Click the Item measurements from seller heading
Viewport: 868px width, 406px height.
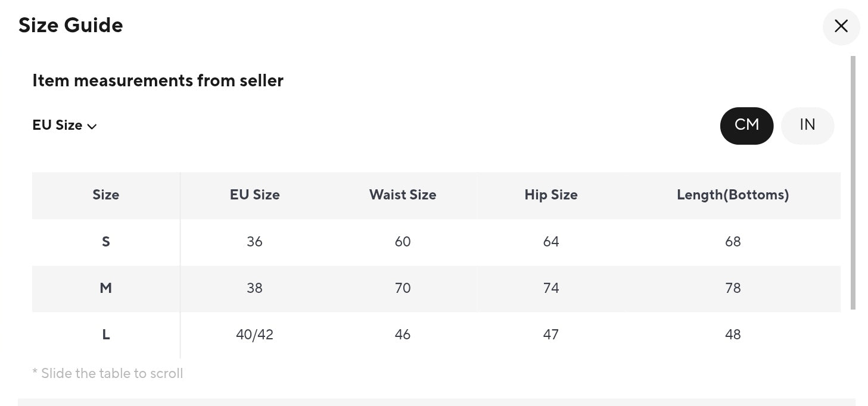pyautogui.click(x=158, y=80)
